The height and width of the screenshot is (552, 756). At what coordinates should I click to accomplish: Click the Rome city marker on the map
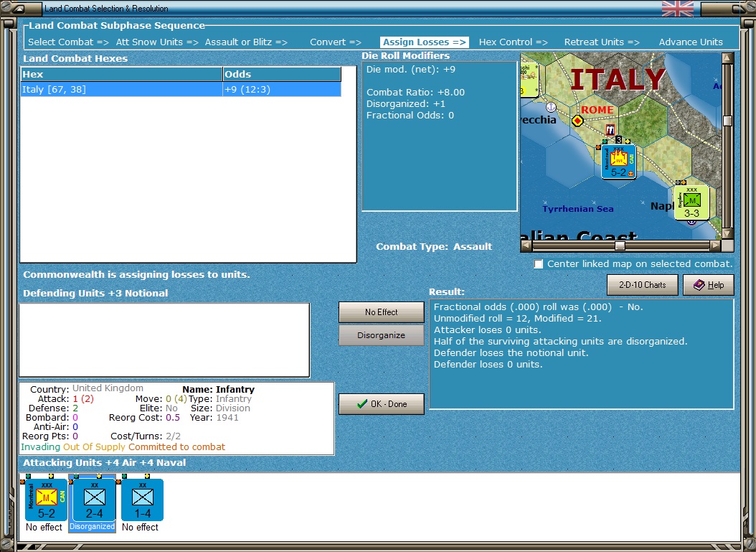(577, 121)
